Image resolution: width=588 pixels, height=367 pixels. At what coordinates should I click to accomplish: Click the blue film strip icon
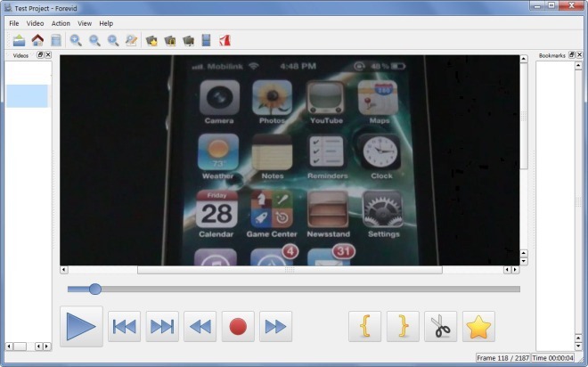(207, 40)
